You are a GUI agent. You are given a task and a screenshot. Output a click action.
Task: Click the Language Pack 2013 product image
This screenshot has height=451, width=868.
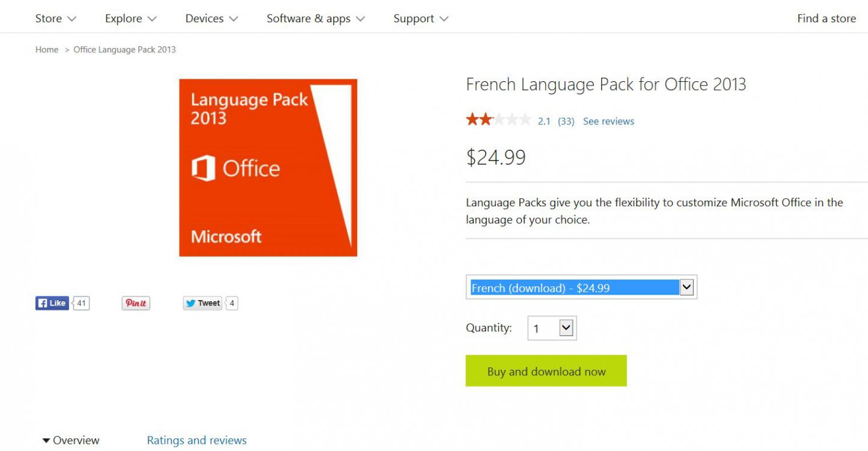point(268,168)
